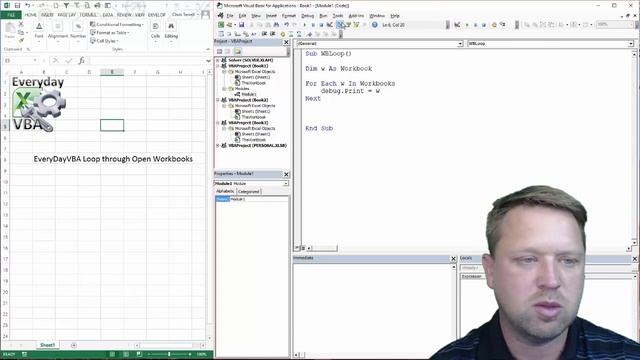Open the Conditional Formatting dropdown in Excel
The image size is (640, 360).
[x=117, y=24]
